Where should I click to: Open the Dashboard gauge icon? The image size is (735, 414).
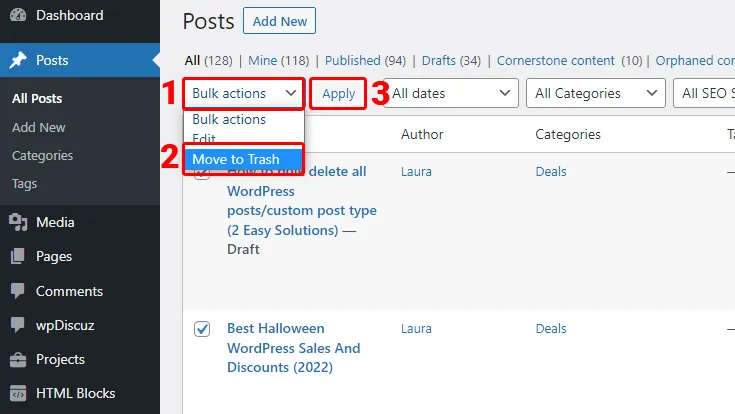click(x=18, y=15)
